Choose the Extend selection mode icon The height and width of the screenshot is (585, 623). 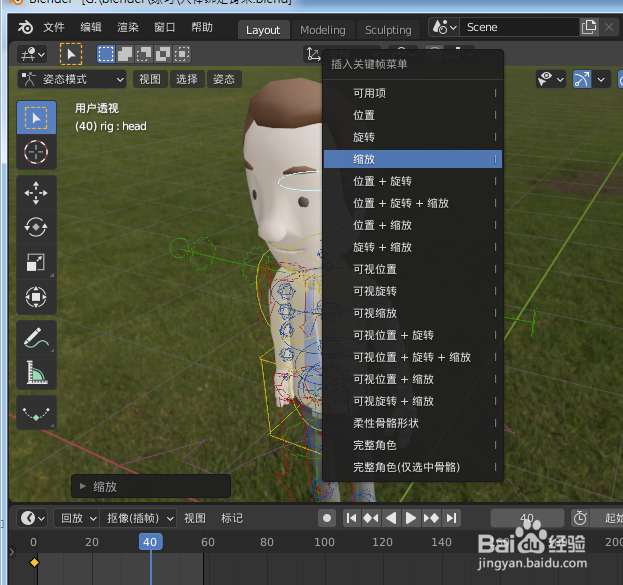coord(125,54)
